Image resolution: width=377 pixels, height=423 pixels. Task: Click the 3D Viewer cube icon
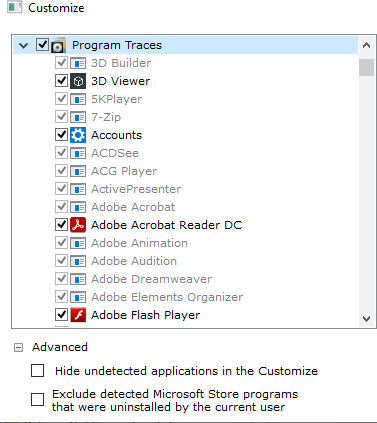click(x=78, y=81)
